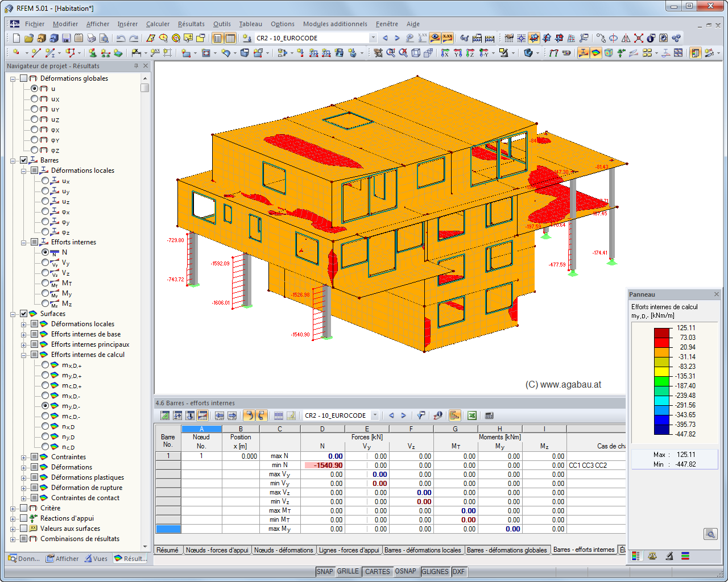Click the magnifier button in the Panneau
Screen dimensions: 728x582
point(710,534)
